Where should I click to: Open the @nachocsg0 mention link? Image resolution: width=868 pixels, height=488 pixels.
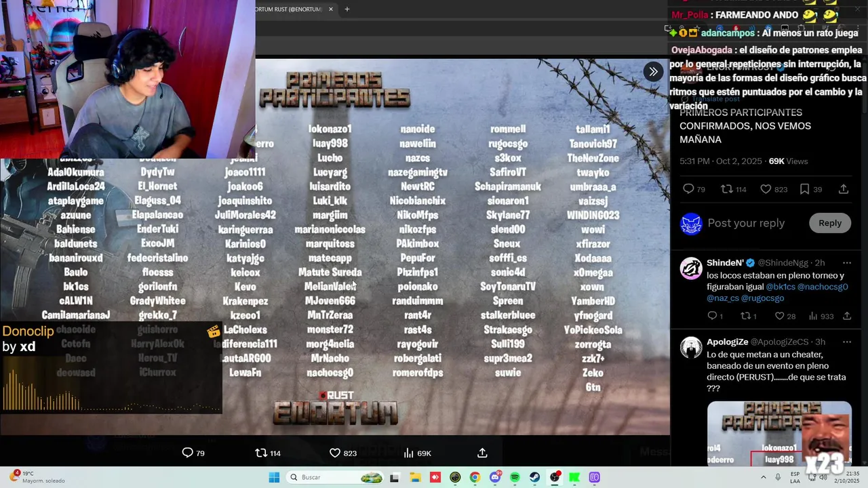pos(823,287)
